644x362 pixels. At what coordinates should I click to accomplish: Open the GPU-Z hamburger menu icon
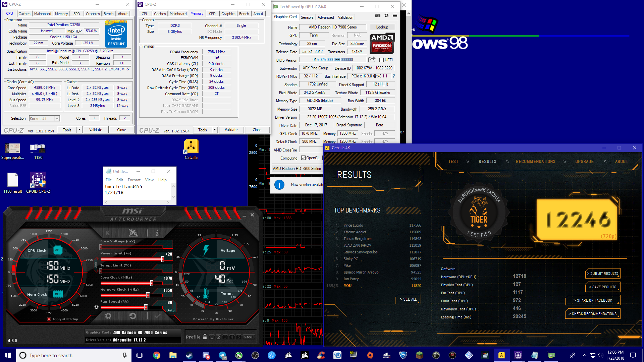[x=395, y=15]
